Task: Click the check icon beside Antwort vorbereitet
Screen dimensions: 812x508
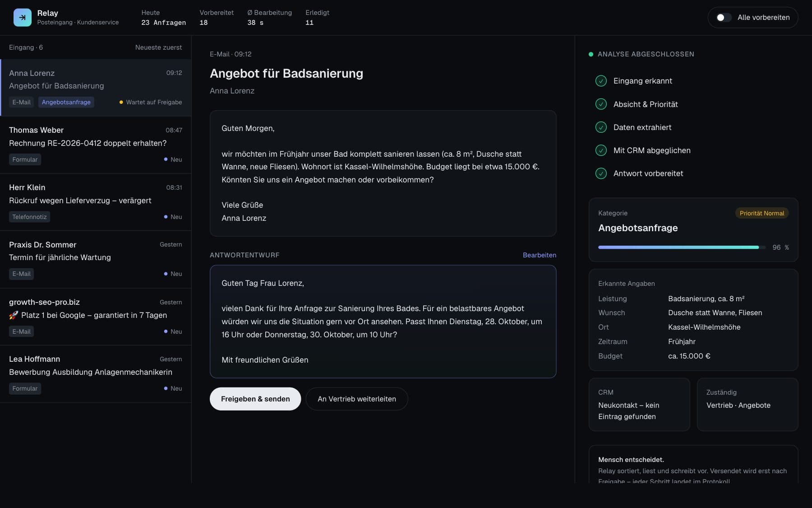Action: (601, 173)
